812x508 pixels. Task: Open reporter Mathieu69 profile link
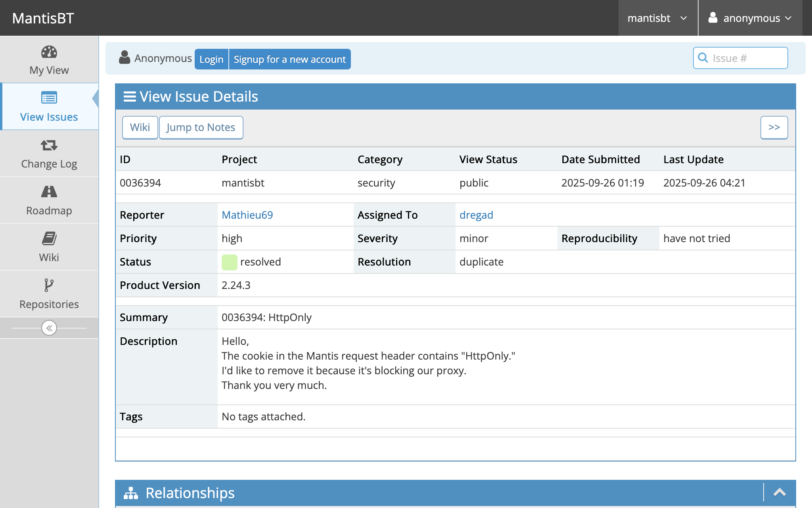click(x=247, y=215)
